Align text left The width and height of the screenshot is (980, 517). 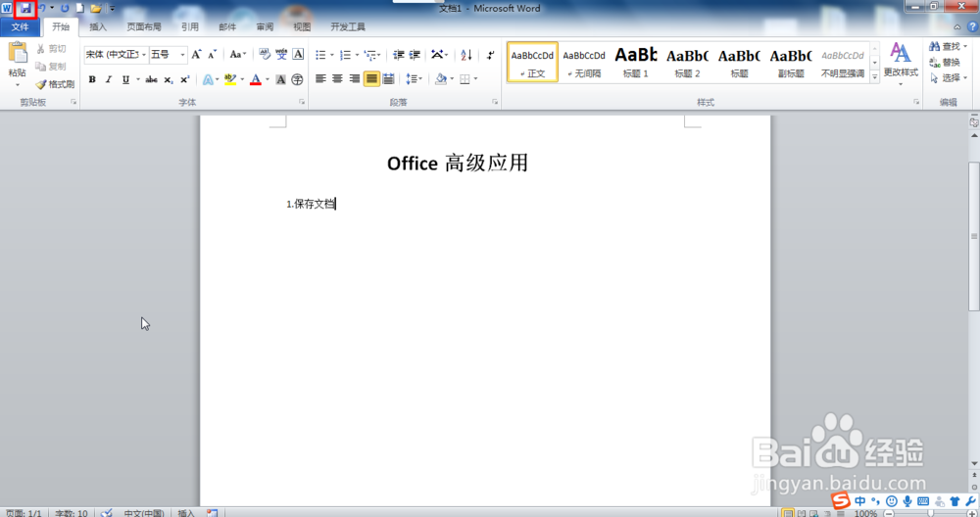320,78
